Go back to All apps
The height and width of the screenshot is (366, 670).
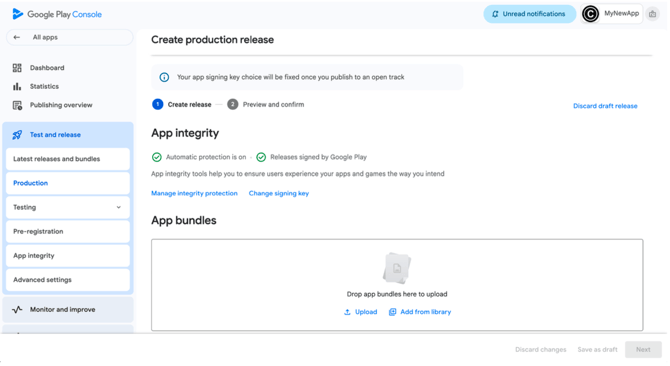(x=69, y=37)
